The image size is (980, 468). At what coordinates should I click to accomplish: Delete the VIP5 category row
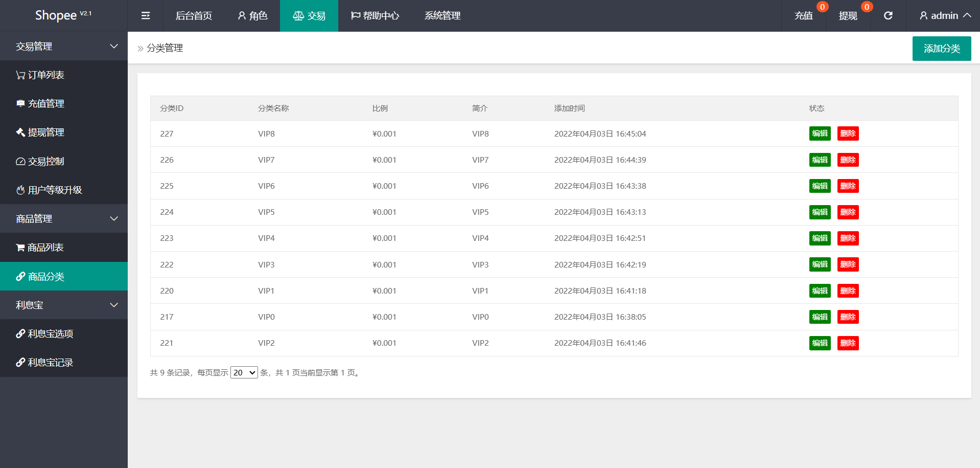pos(848,212)
